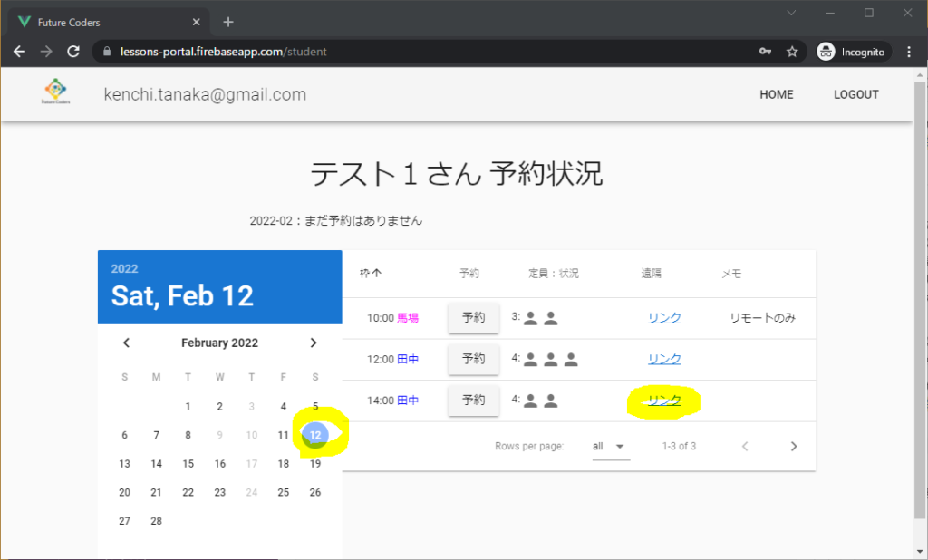Viewport: 928px width, 560px height.
Task: Click the site lock icon
Action: click(107, 52)
